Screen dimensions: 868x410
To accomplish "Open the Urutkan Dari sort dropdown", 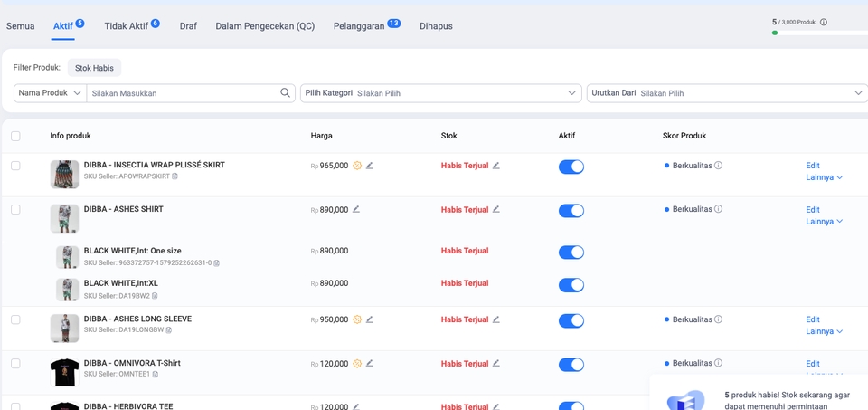I will (x=727, y=93).
